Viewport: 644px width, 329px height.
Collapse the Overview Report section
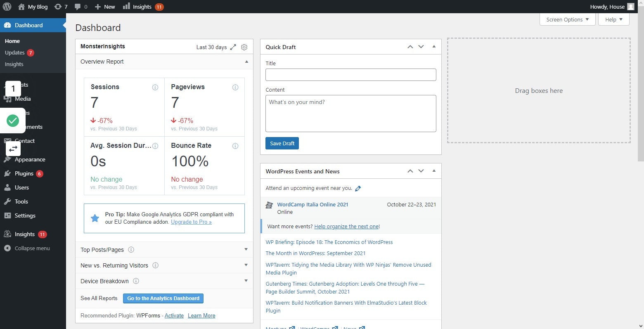pyautogui.click(x=246, y=62)
